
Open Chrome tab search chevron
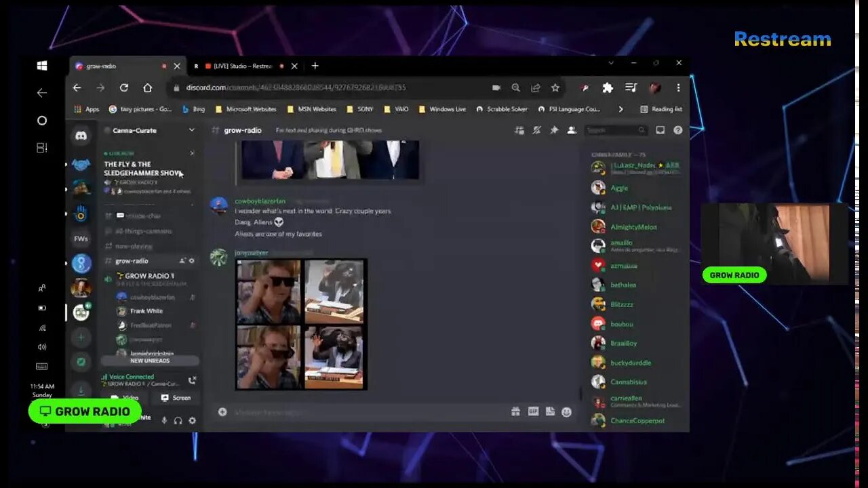pos(611,63)
